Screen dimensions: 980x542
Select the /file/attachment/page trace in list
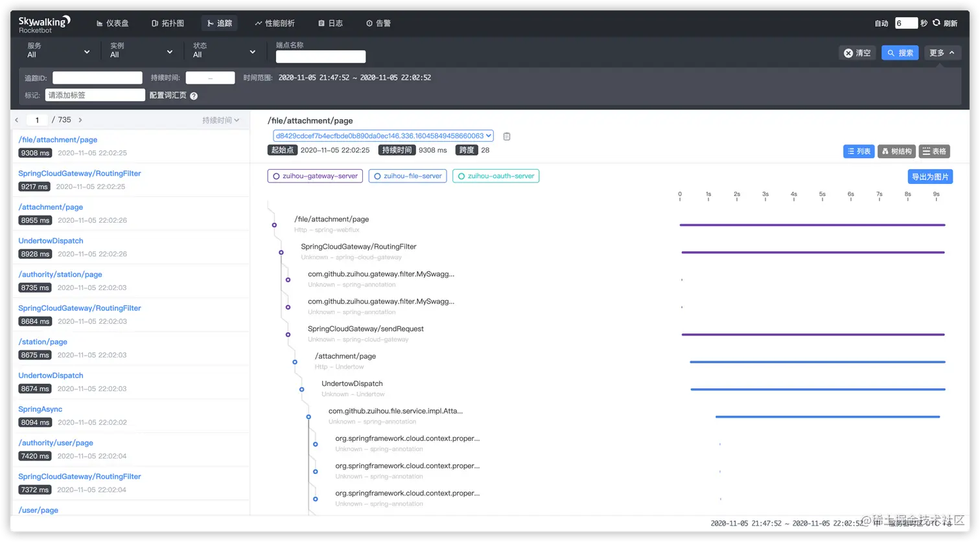click(x=130, y=146)
